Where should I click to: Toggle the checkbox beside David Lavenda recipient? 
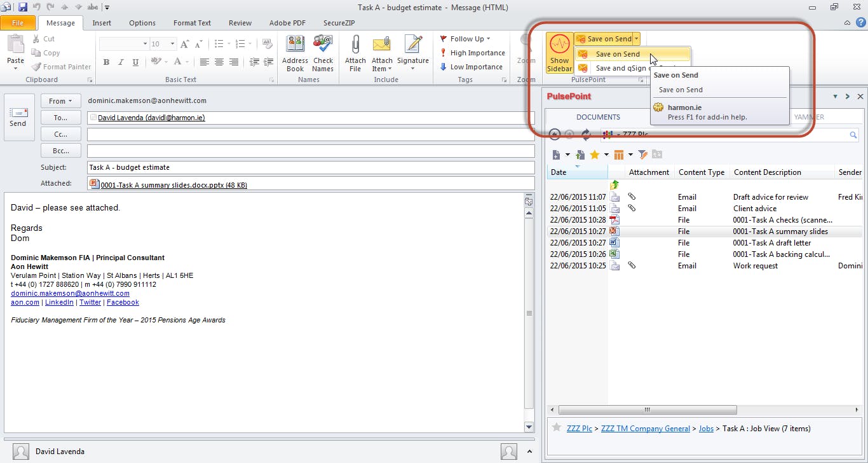[93, 118]
